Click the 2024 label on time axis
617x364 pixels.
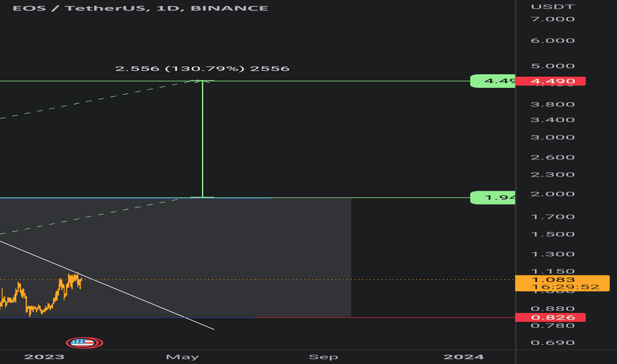463,357
